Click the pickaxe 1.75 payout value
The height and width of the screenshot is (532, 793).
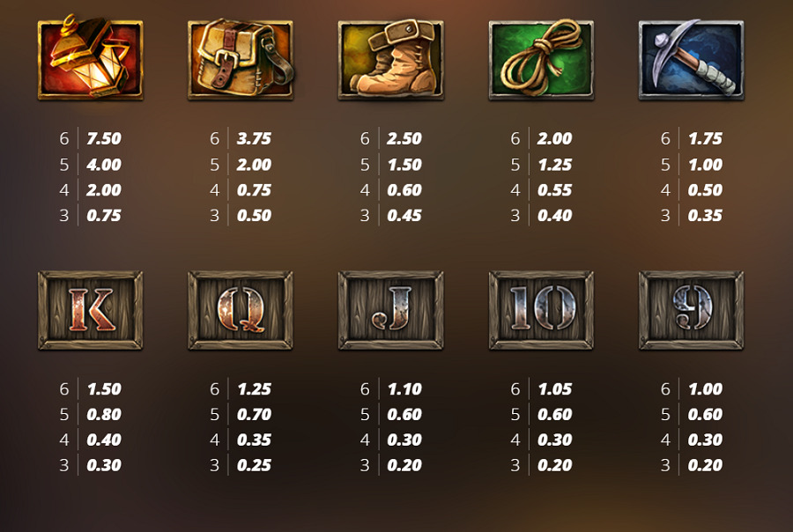pos(706,138)
